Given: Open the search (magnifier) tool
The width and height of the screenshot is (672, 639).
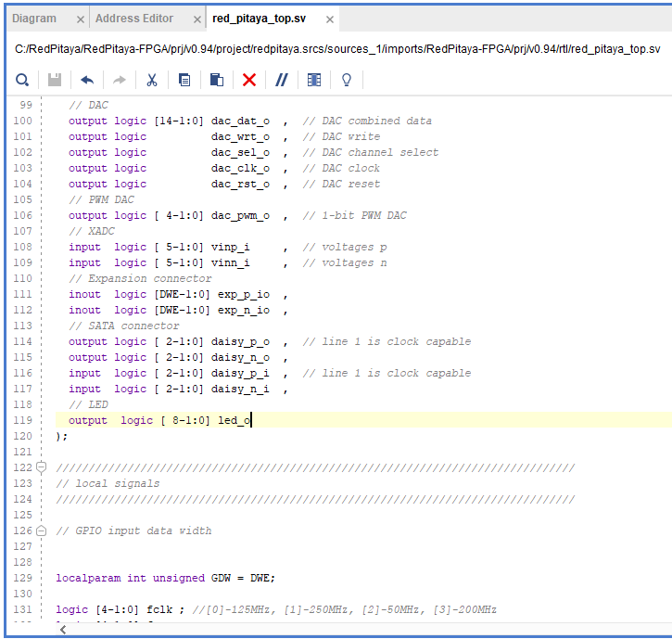Looking at the screenshot, I should click(22, 80).
